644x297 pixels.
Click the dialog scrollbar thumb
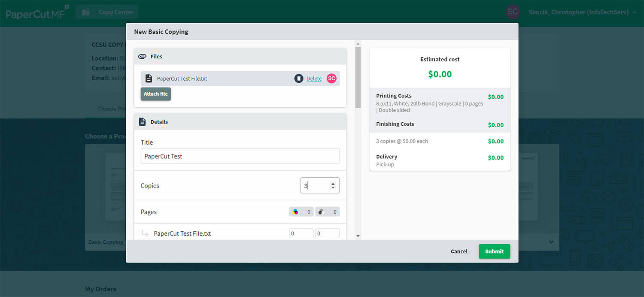click(358, 77)
